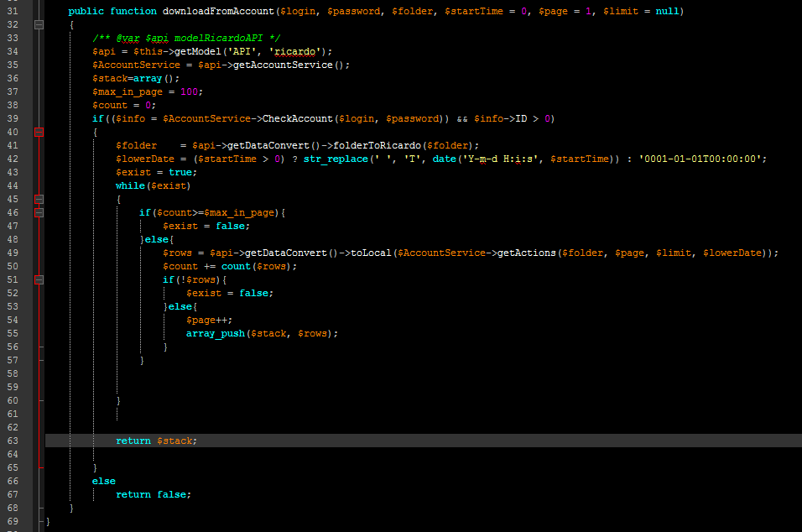Collapse the function fold marker on line 32
This screenshot has height=532, width=802.
[x=39, y=24]
